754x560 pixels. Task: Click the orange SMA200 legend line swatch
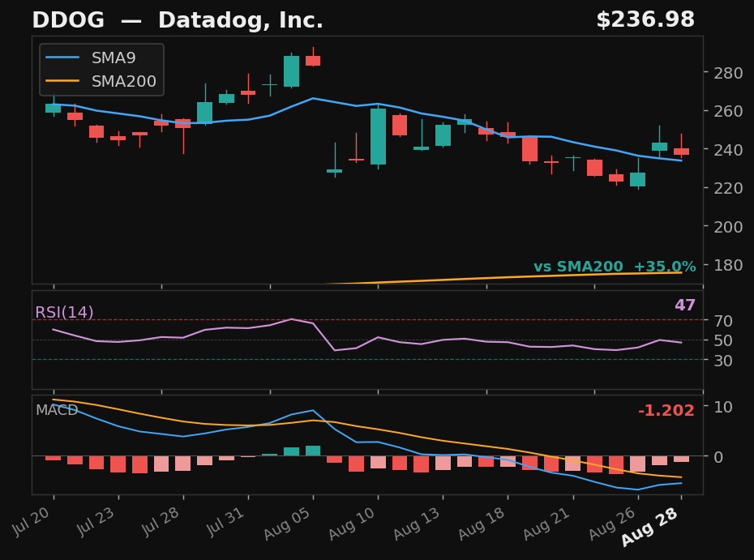62,81
